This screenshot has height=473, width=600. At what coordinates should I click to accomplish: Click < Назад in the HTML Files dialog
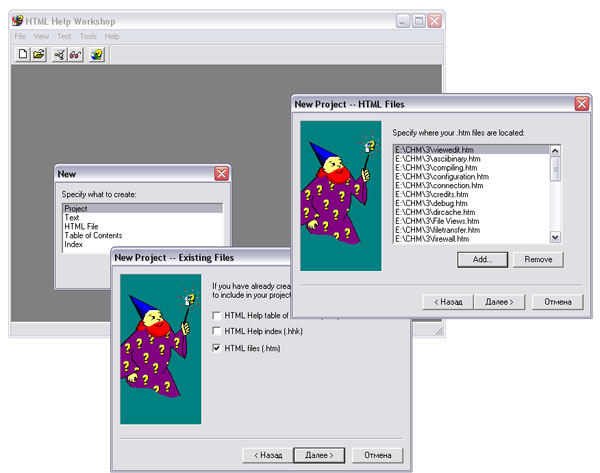[448, 302]
